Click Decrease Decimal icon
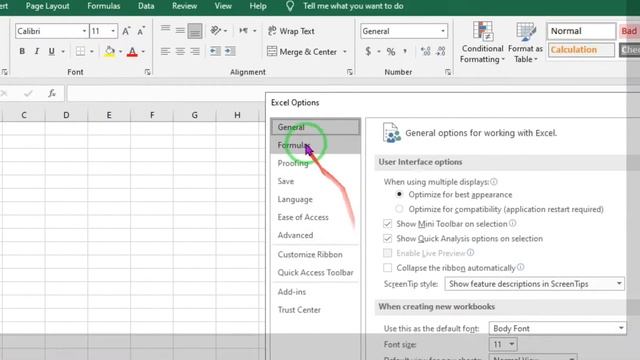The height and width of the screenshot is (360, 640). pos(441,51)
